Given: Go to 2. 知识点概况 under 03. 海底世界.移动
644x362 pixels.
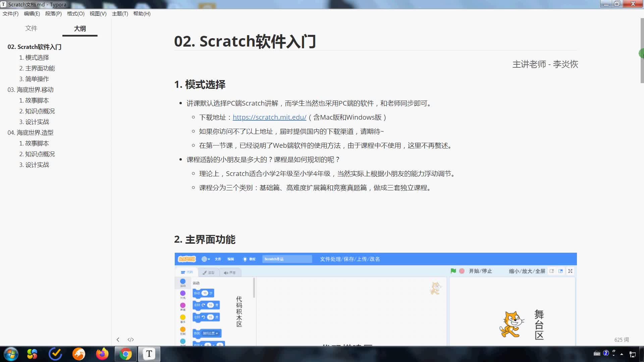Looking at the screenshot, I should point(37,111).
